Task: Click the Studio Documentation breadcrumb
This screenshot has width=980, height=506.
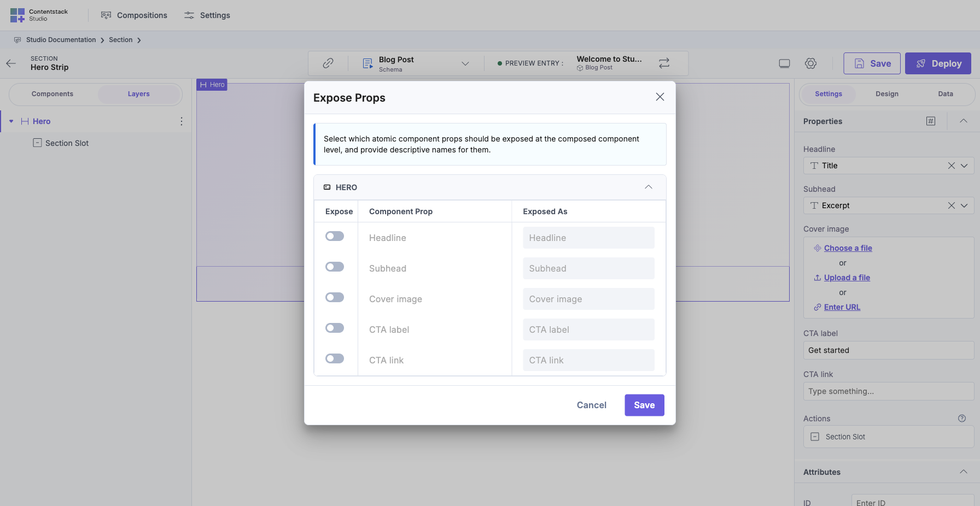Action: [x=61, y=40]
